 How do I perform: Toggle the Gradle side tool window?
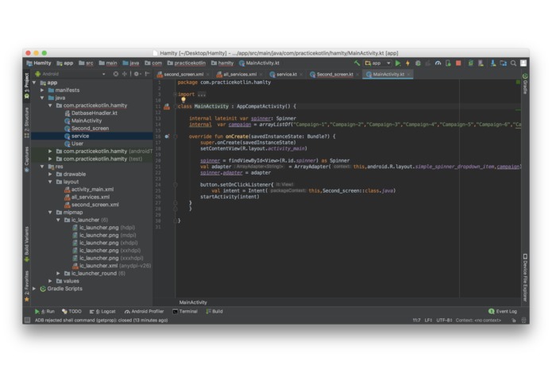click(x=525, y=83)
